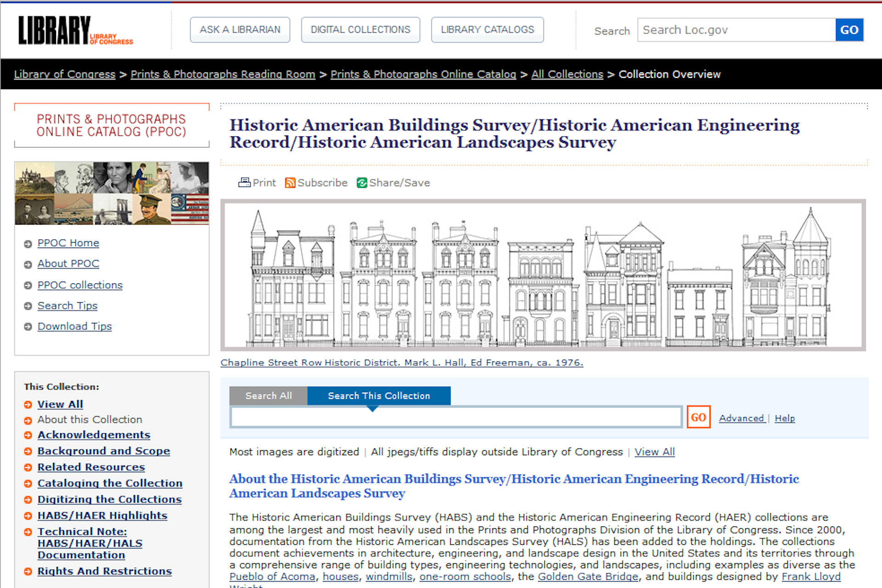Image resolution: width=882 pixels, height=588 pixels.
Task: Focus the Search Loc.gov input field
Action: [x=736, y=30]
